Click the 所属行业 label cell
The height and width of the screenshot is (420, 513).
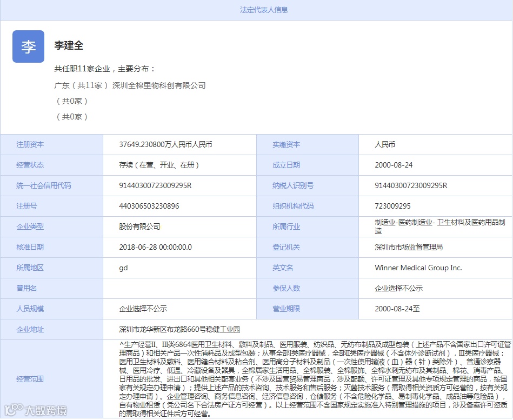point(308,226)
